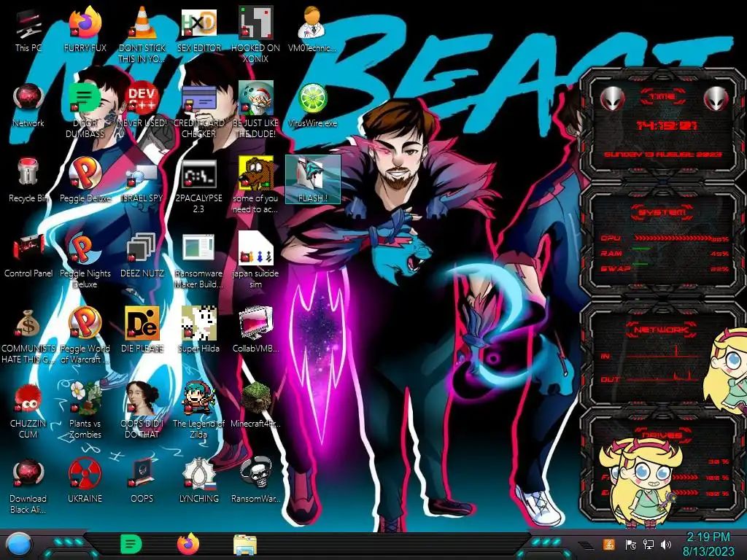Select the Network desktop icon

[28, 105]
